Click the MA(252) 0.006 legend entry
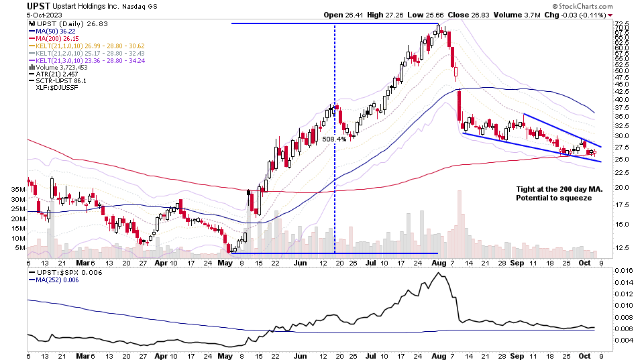The width and height of the screenshot is (644, 362). 54,280
